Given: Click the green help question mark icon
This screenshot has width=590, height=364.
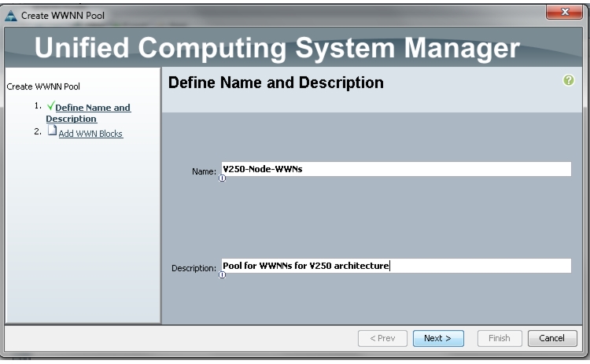Looking at the screenshot, I should click(568, 80).
